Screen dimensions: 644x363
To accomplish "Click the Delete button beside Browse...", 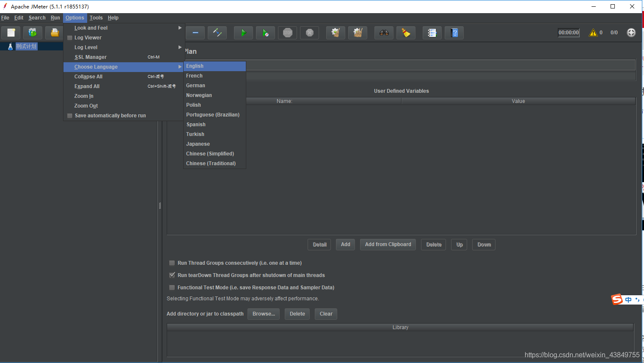I will tap(297, 314).
